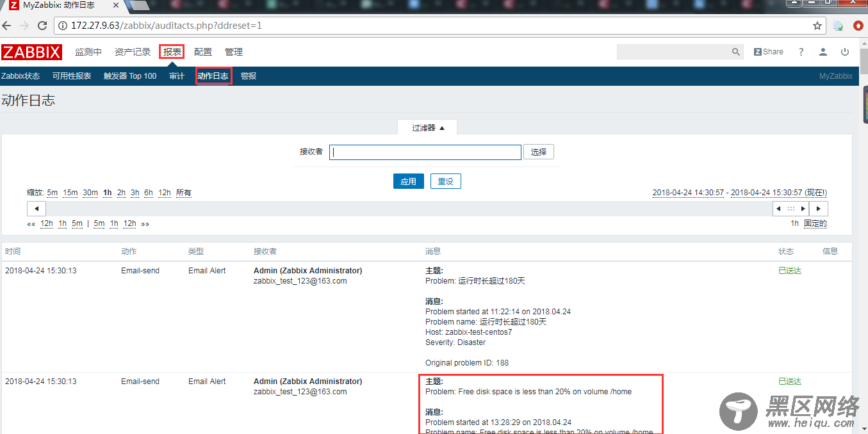Viewport: 868px width, 434px height.
Task: Click the red extension icon in browser toolbar
Action: tap(858, 26)
